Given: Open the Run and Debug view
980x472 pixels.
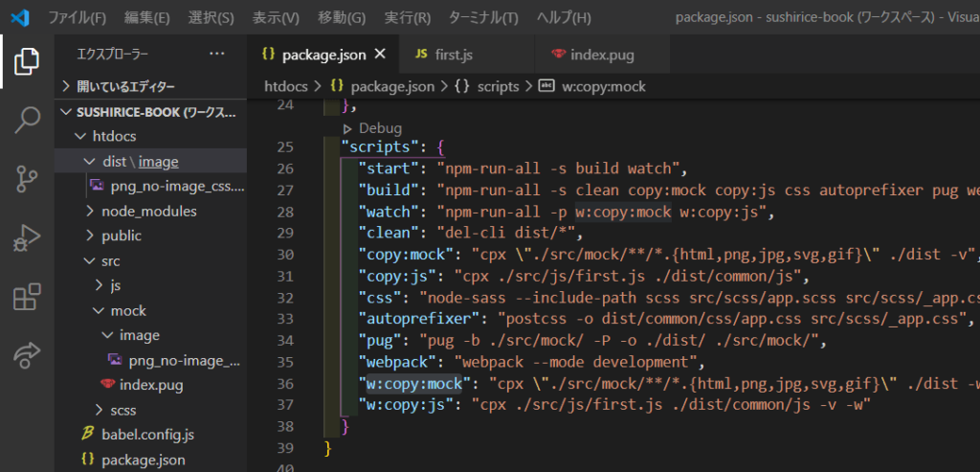Looking at the screenshot, I should point(27,238).
